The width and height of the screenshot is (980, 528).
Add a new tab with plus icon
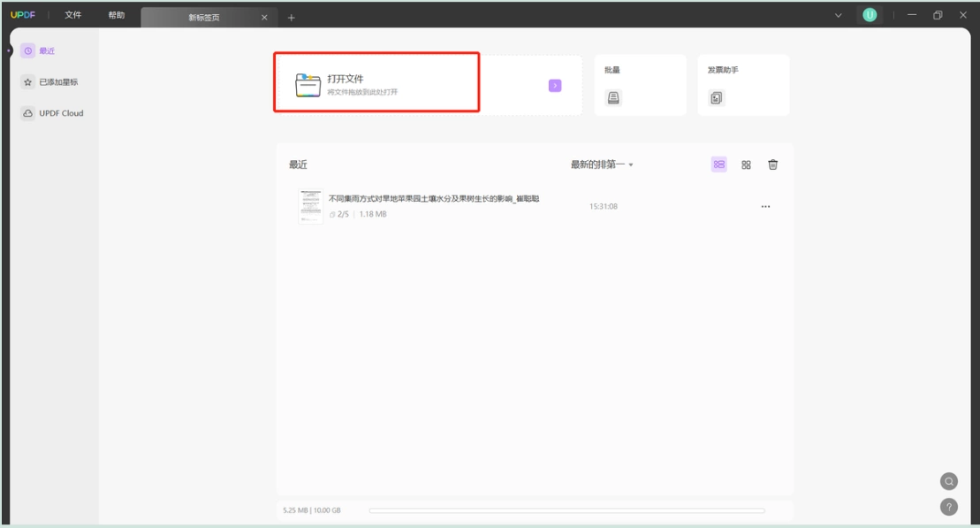click(x=292, y=18)
